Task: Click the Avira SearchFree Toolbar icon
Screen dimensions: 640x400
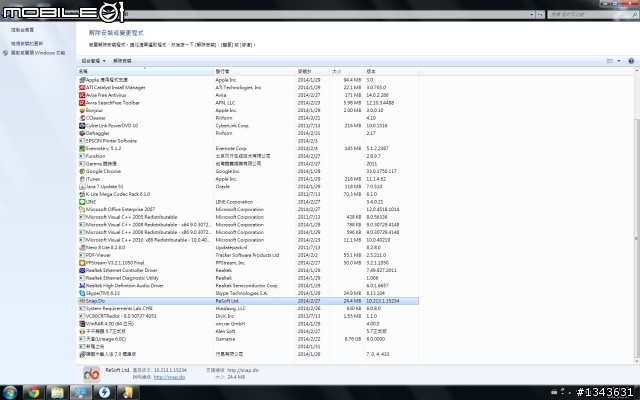Action: [82, 103]
